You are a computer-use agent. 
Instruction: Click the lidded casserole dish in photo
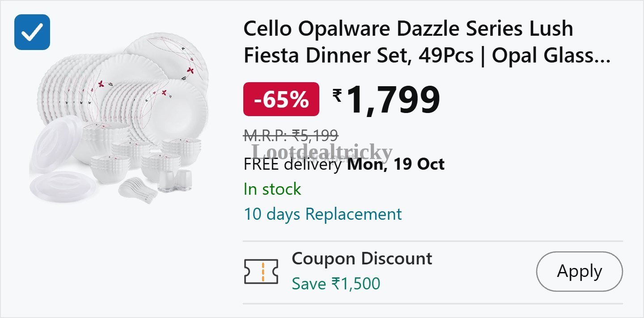point(58,138)
